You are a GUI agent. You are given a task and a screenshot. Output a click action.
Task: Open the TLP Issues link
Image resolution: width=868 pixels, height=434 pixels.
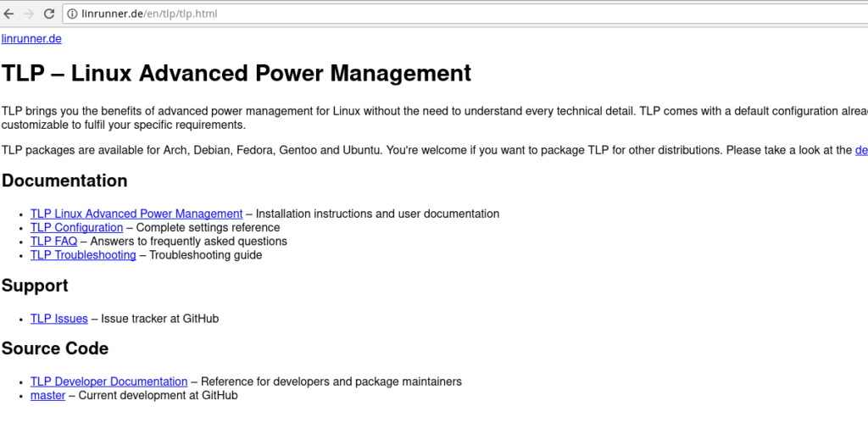click(58, 319)
